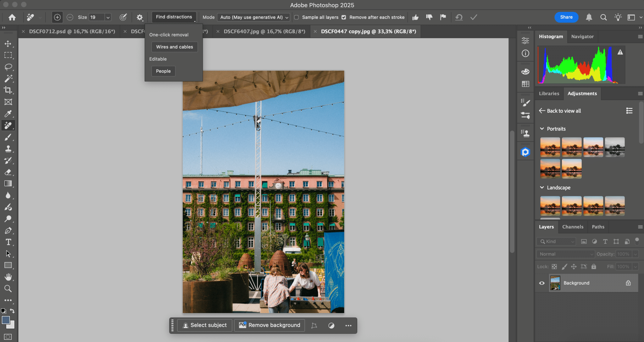
Task: Switch to the Channels tab
Action: point(573,227)
